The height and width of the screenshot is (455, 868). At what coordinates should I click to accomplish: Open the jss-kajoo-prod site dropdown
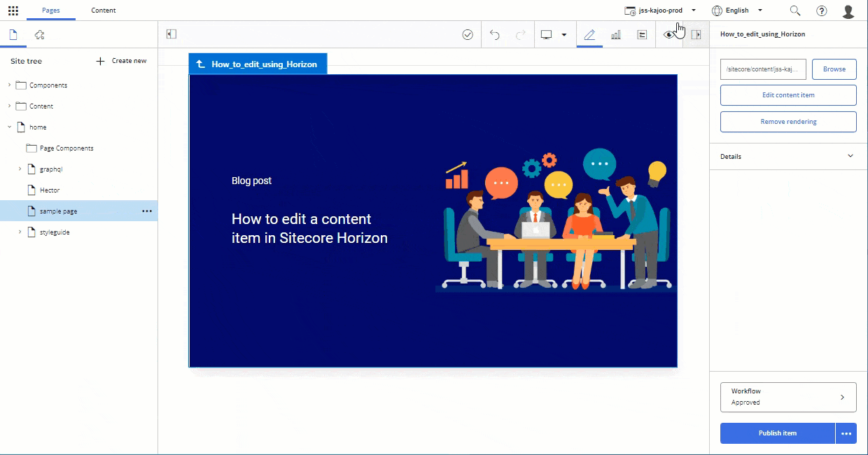[x=660, y=10]
